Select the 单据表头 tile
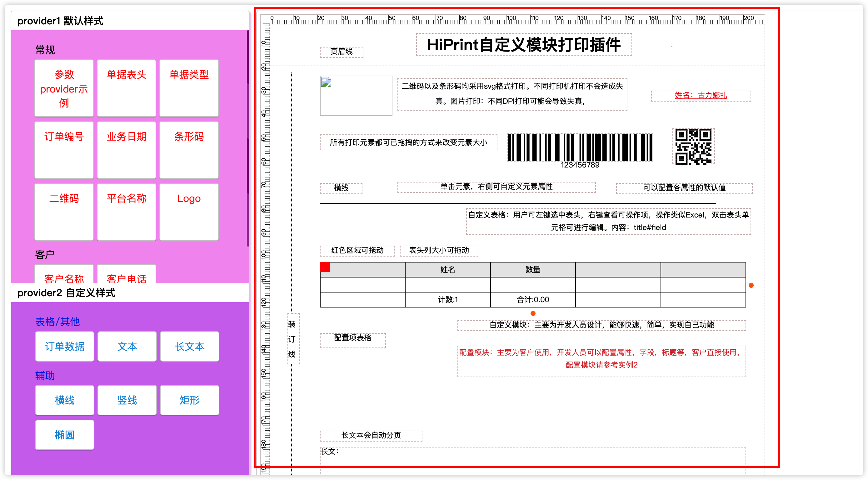The height and width of the screenshot is (480, 868). (126, 88)
